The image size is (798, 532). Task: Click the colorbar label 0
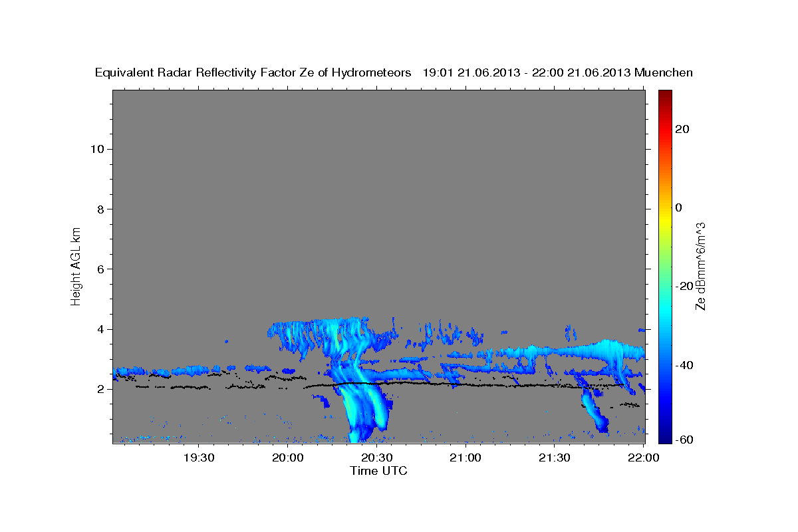(679, 207)
